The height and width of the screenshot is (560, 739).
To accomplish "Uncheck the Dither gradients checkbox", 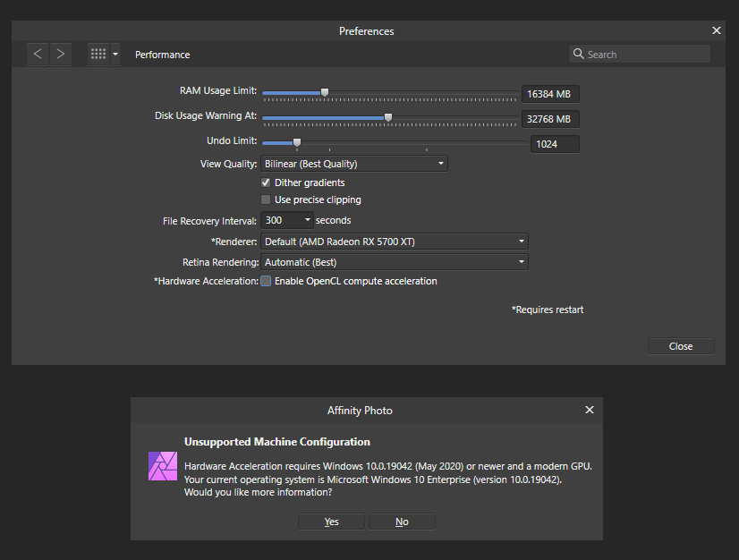I will click(x=266, y=182).
